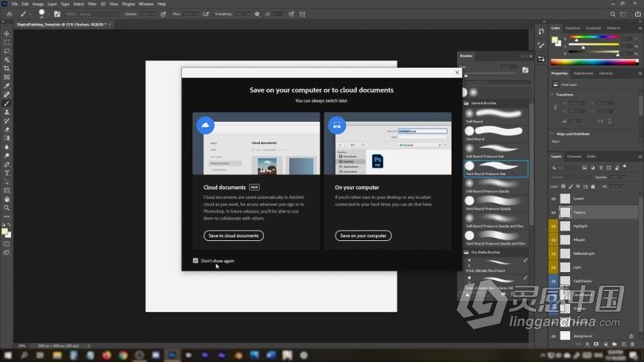
Task: Switch to the Channels tab
Action: pos(574,157)
